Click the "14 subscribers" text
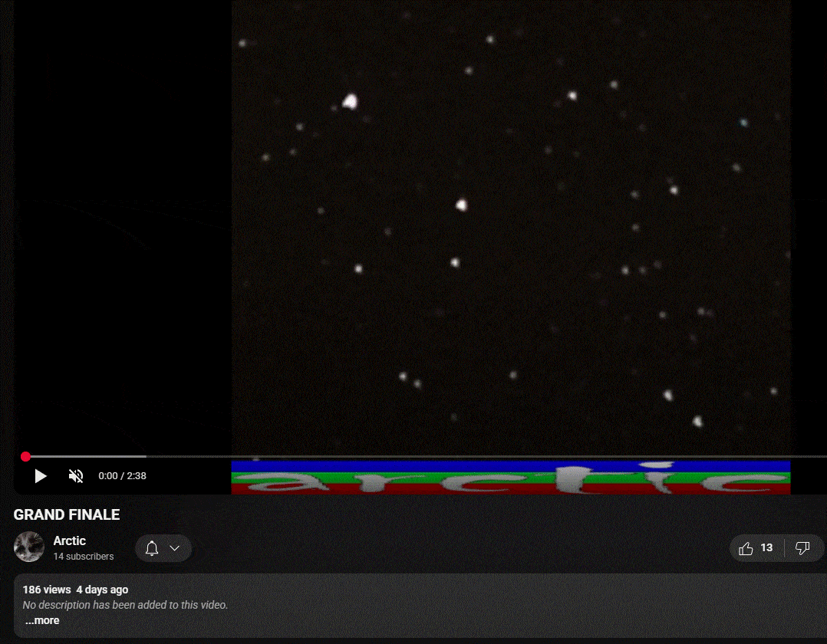This screenshot has width=827, height=644. [84, 557]
